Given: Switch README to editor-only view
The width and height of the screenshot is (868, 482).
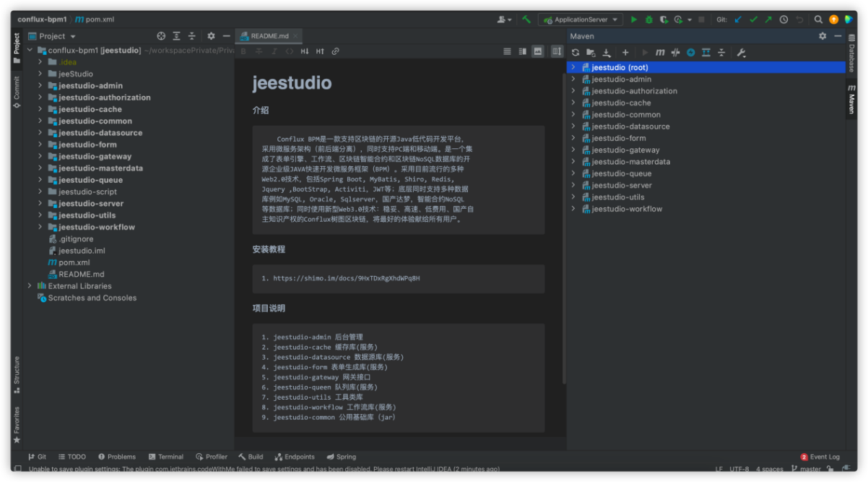Looking at the screenshot, I should [x=507, y=51].
